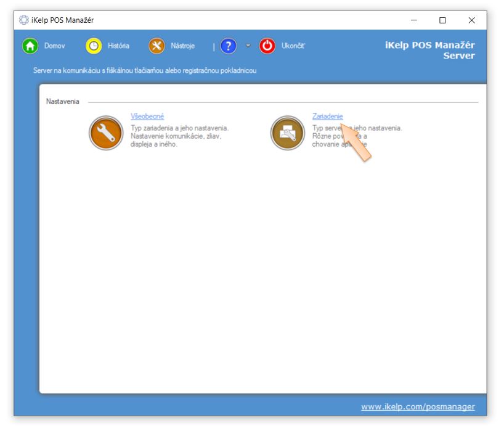Screen dimensions: 504x428
Task: Close the iKelp POS Manažér window
Action: pos(471,20)
